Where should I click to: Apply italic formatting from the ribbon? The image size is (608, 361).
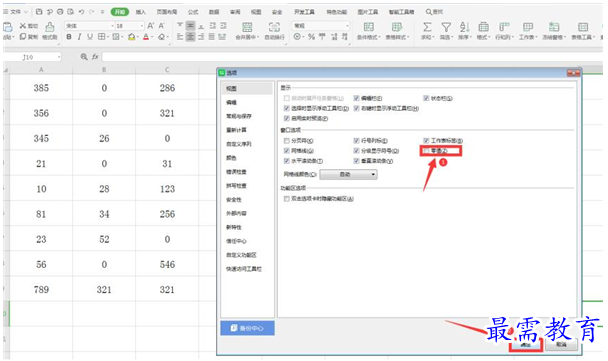(x=79, y=37)
